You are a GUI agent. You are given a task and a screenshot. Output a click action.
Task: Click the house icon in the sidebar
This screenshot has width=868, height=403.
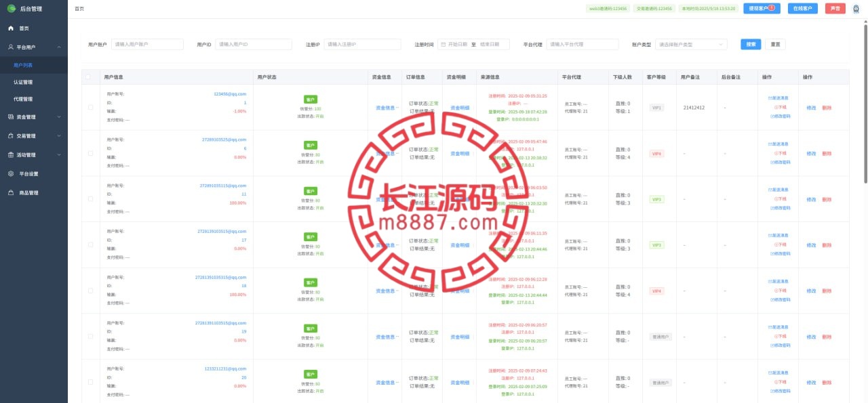[11, 28]
